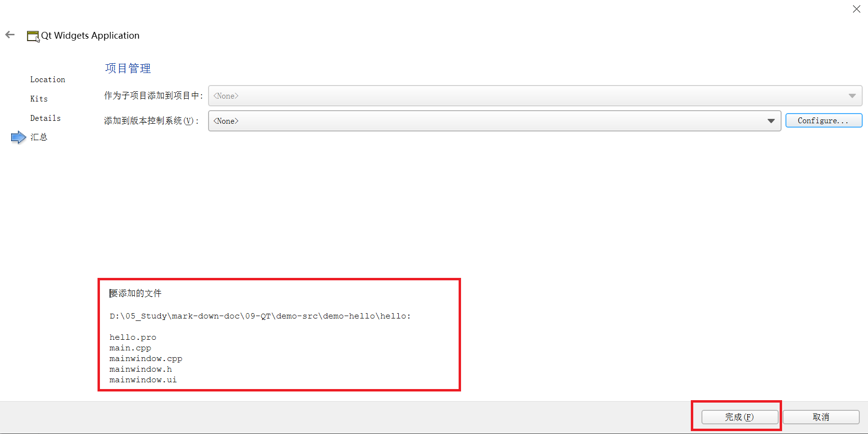Go back using the left arrow
The height and width of the screenshot is (434, 868).
pos(10,35)
